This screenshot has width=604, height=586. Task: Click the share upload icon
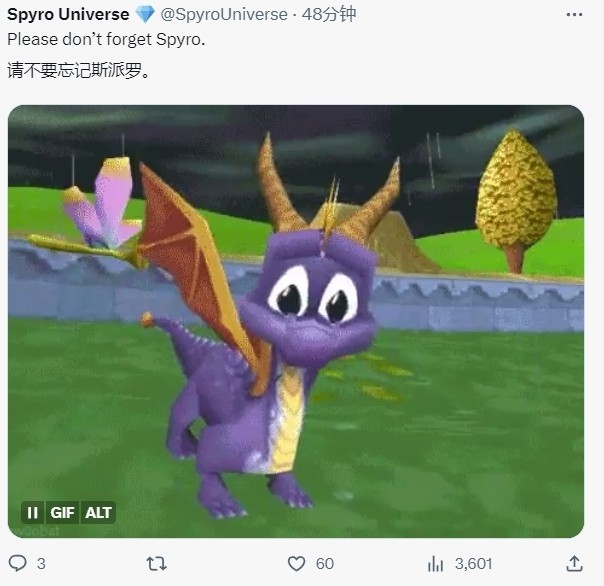point(574,564)
